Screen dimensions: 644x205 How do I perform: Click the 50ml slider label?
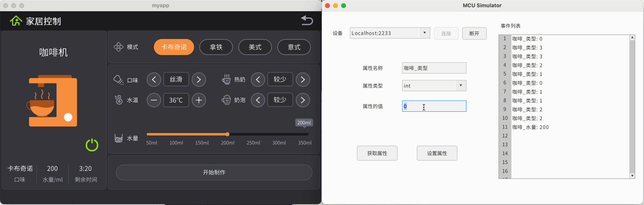click(151, 143)
